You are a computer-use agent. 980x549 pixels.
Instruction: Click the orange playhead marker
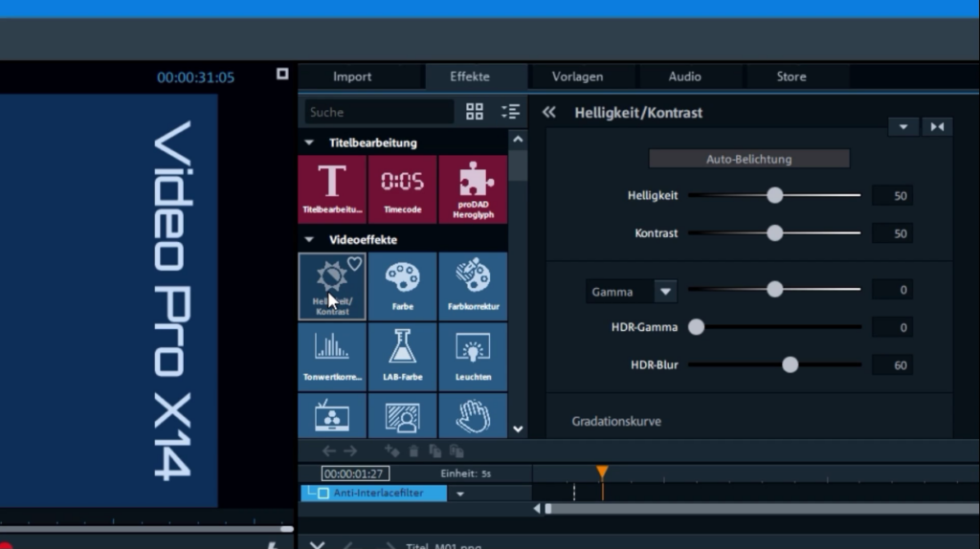pos(602,472)
